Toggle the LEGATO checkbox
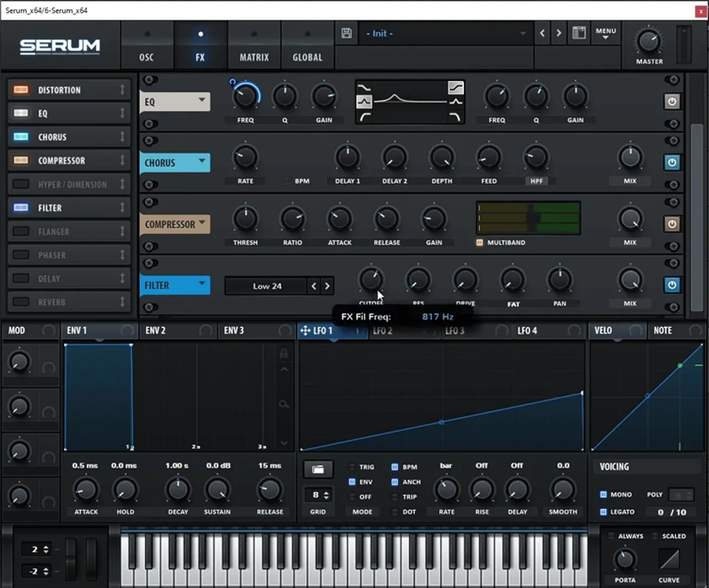This screenshot has width=709, height=588. coord(603,512)
